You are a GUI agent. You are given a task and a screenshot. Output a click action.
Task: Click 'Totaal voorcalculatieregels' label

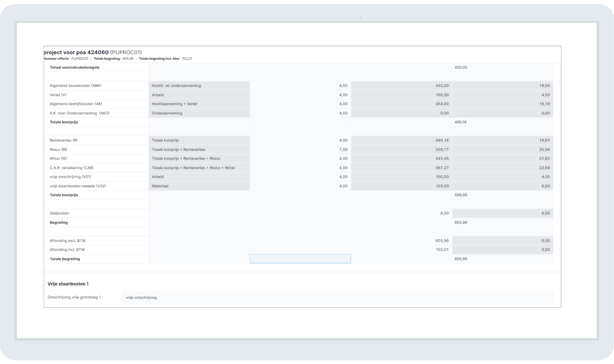click(x=74, y=68)
